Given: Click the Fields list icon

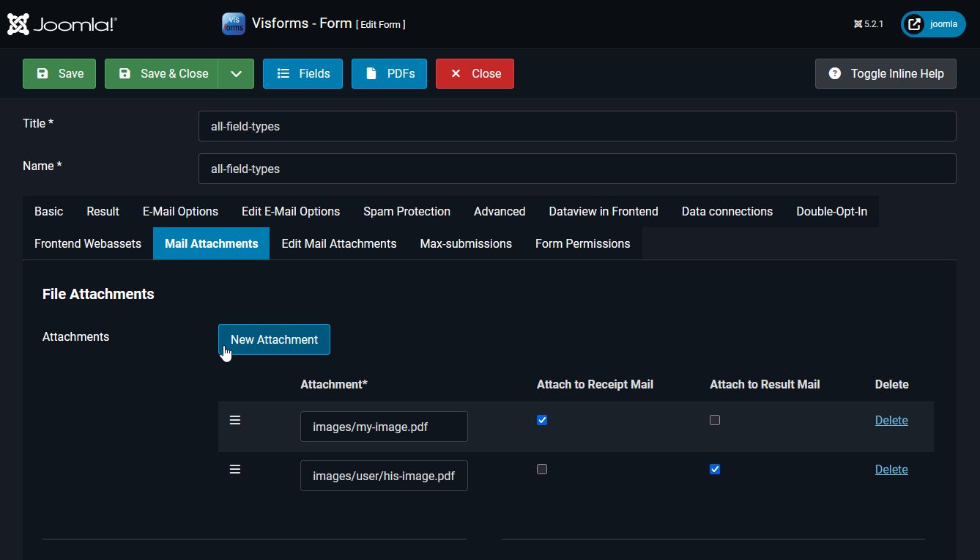Looking at the screenshot, I should tap(283, 73).
